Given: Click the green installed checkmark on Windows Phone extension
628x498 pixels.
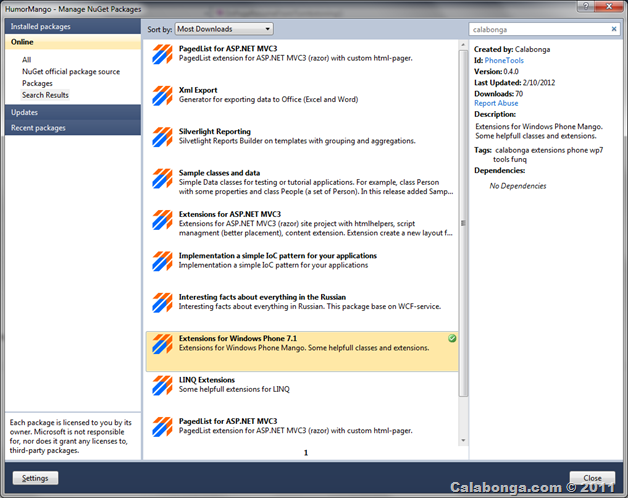Looking at the screenshot, I should point(452,339).
